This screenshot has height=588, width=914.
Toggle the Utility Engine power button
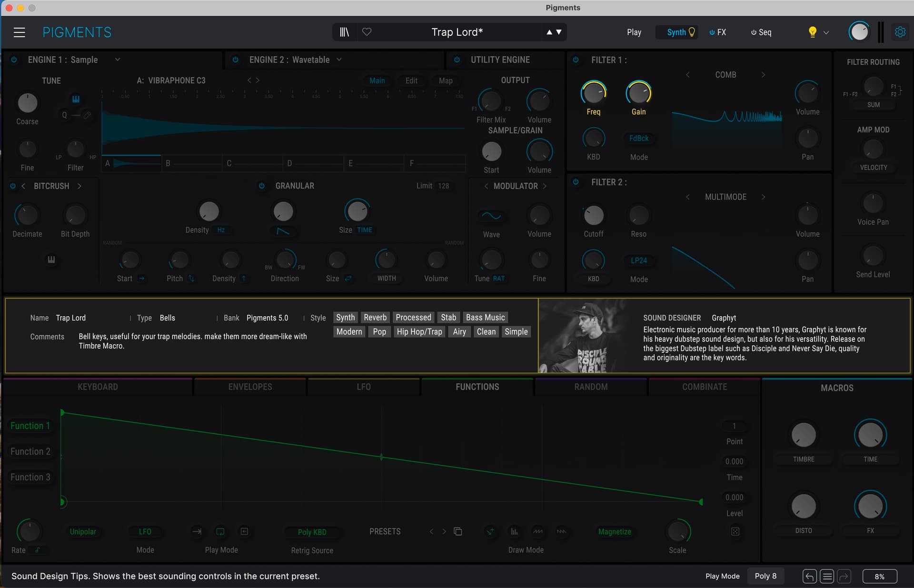tap(457, 60)
